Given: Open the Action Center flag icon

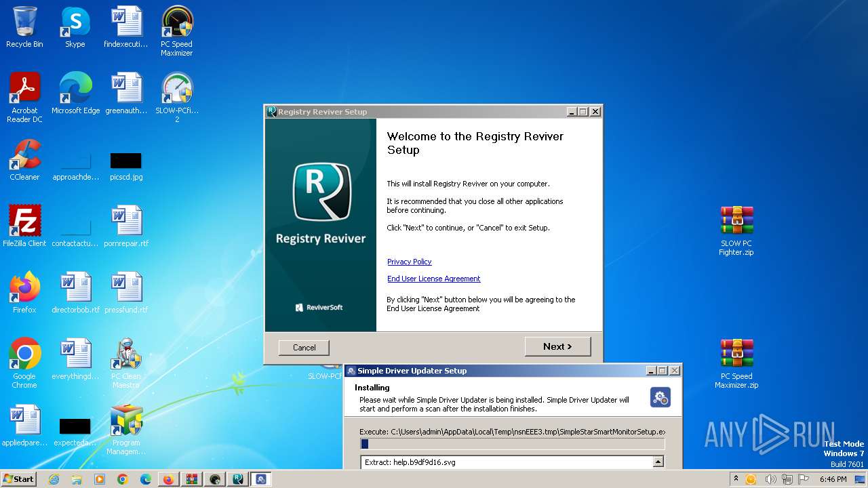Looking at the screenshot, I should tap(804, 479).
